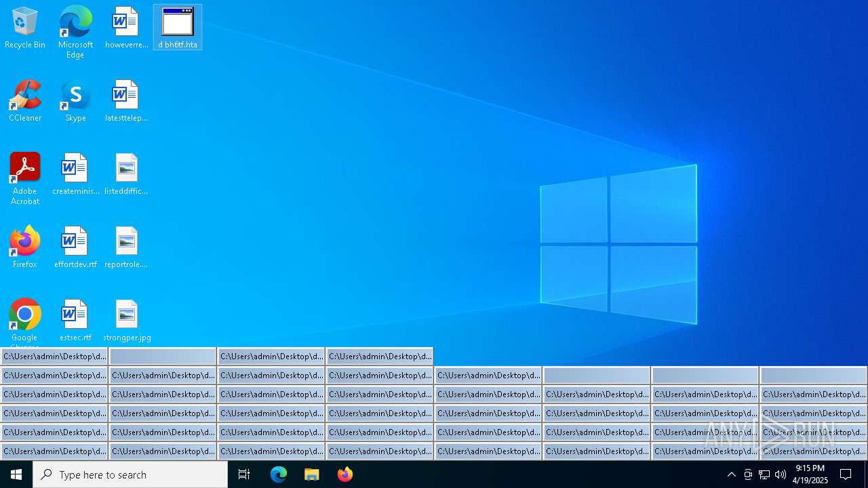Select the estsec.rtf document icon
The height and width of the screenshot is (488, 868).
point(75,321)
